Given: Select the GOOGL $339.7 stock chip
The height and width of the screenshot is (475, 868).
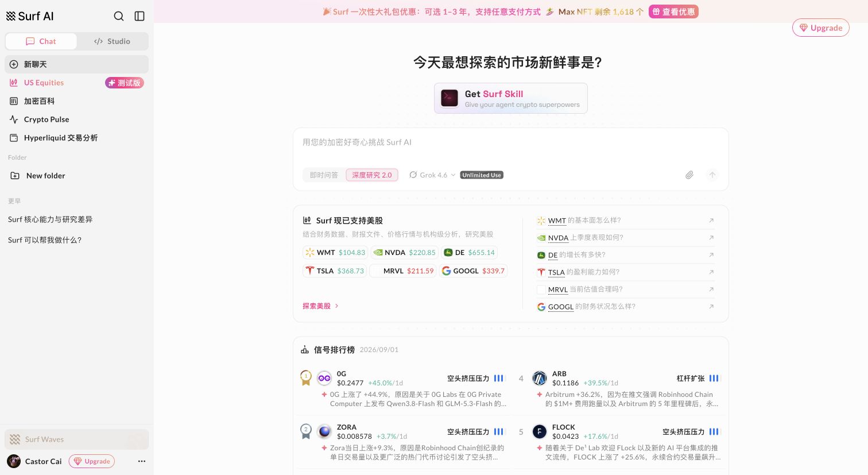Looking at the screenshot, I should coord(474,271).
